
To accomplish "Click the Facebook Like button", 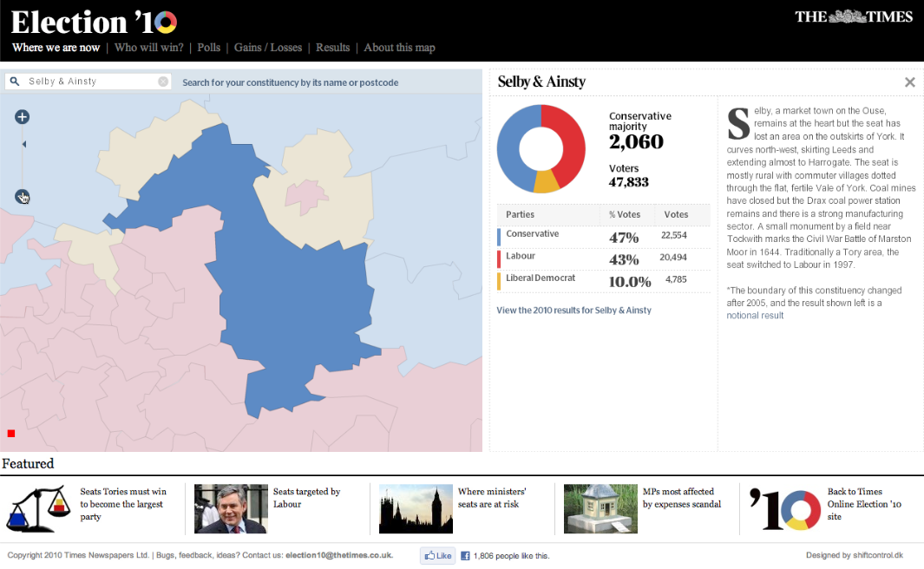I will pos(438,555).
